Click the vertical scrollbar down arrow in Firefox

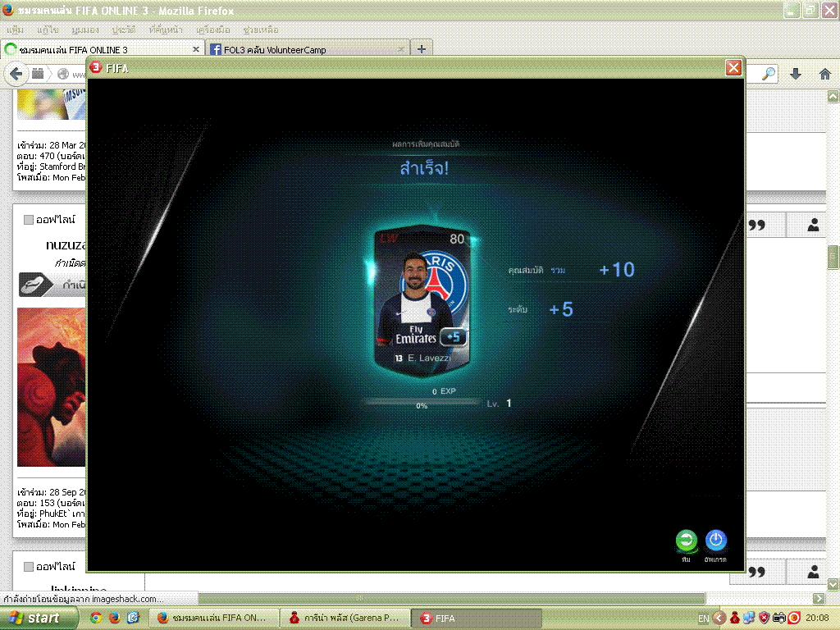(833, 584)
